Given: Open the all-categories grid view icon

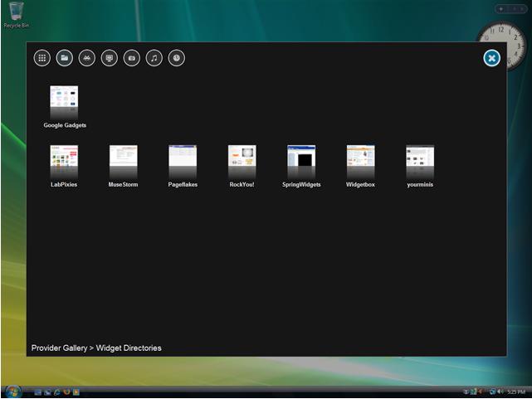Looking at the screenshot, I should [x=42, y=58].
